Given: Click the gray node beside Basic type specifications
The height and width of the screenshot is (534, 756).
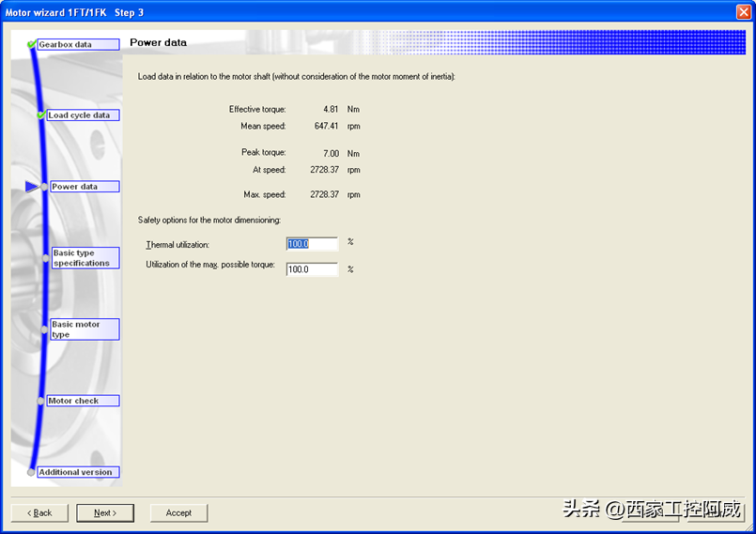Looking at the screenshot, I should coord(45,255).
